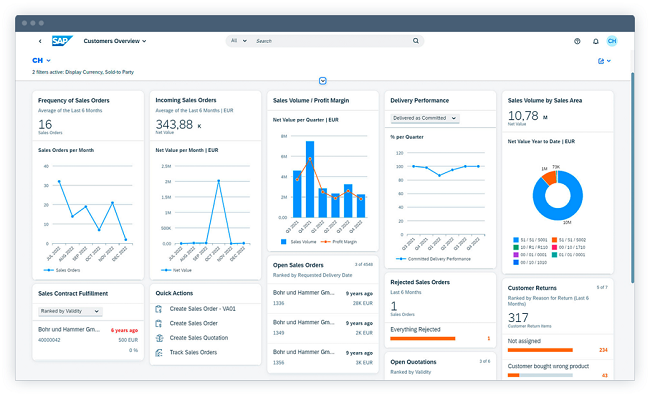Select contract 40000042 row
The width and height of the screenshot is (650, 395).
pyautogui.click(x=88, y=340)
